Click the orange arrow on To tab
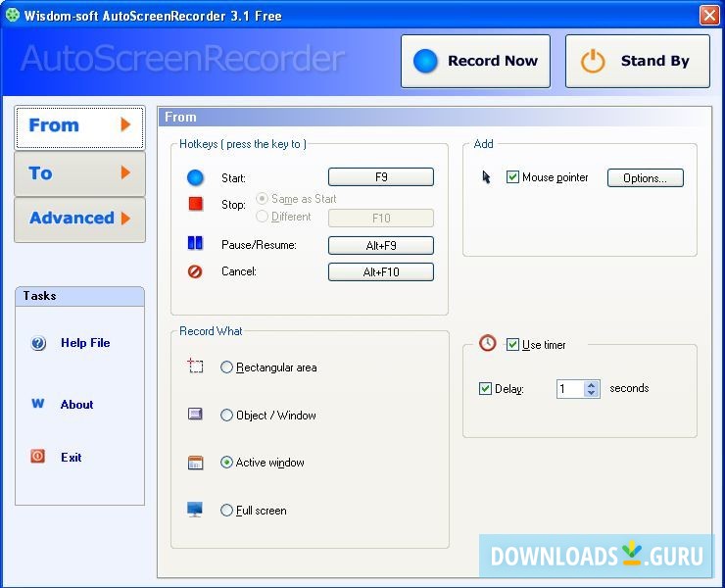725x588 pixels. pos(125,172)
